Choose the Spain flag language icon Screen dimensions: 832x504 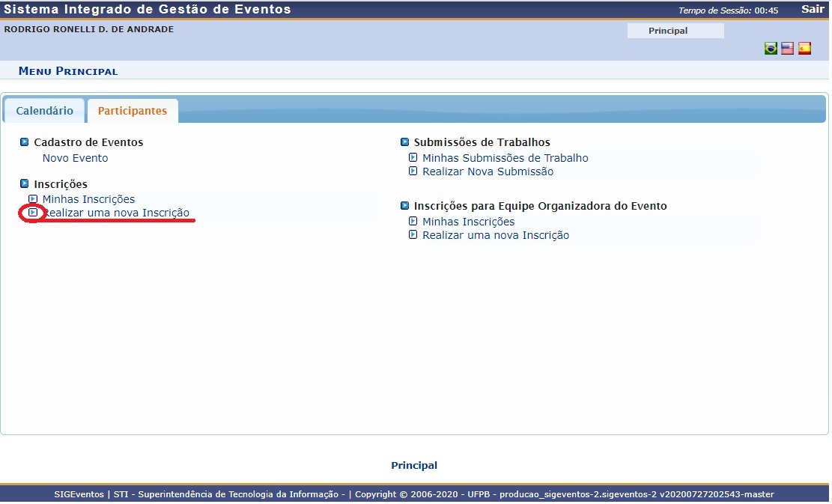coord(804,49)
